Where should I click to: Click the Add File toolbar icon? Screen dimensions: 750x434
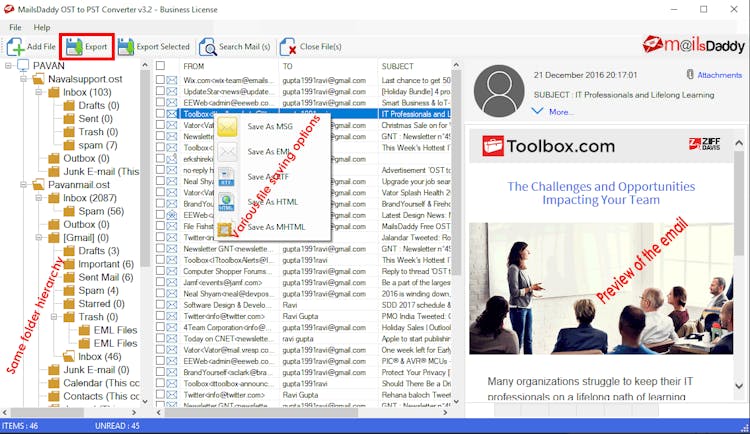pyautogui.click(x=15, y=47)
